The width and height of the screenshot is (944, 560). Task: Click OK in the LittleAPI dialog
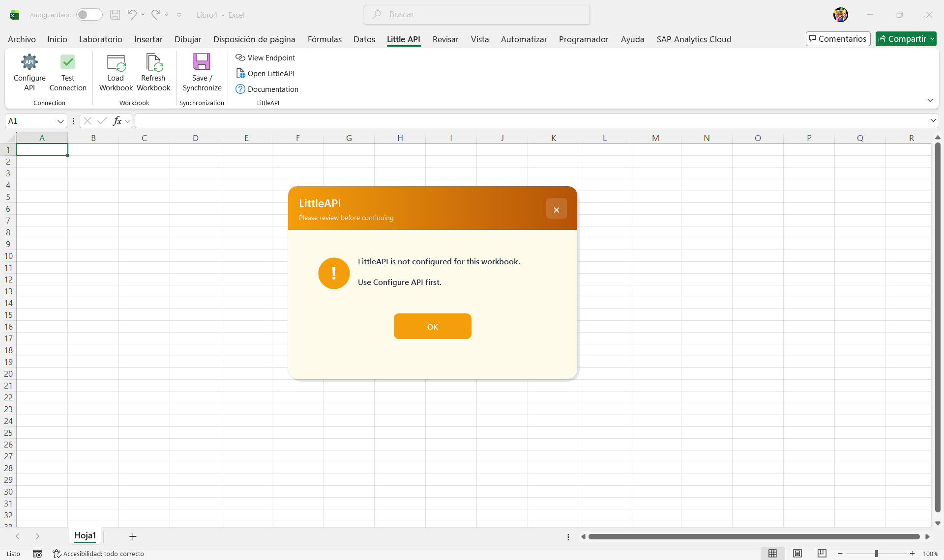(433, 326)
